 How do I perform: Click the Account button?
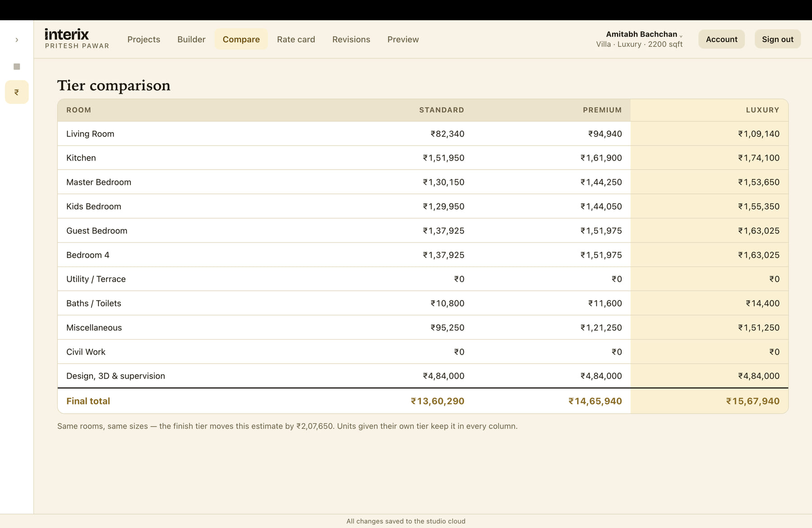(721, 39)
